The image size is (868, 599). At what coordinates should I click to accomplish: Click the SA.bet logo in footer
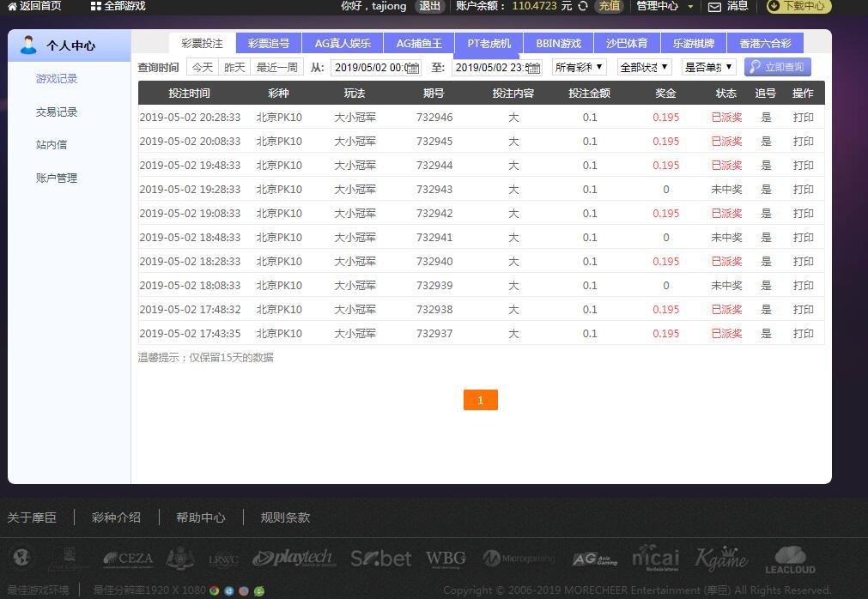click(380, 559)
